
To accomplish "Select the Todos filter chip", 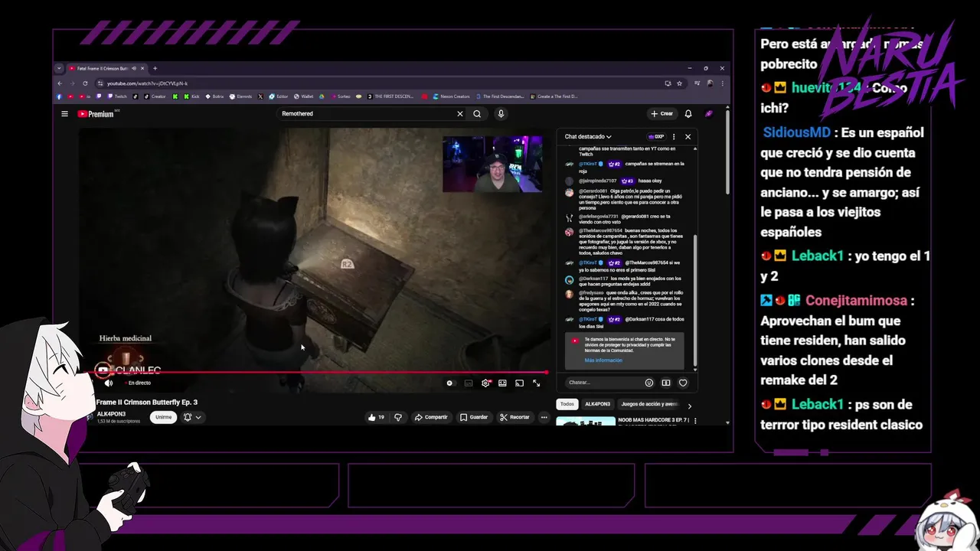I will coord(567,404).
